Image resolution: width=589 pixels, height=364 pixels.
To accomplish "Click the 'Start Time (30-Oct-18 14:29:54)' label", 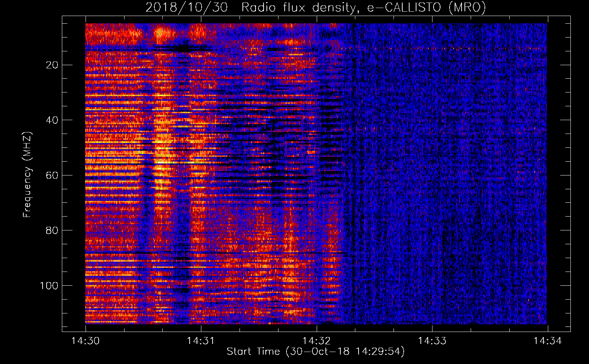I will click(x=316, y=352).
